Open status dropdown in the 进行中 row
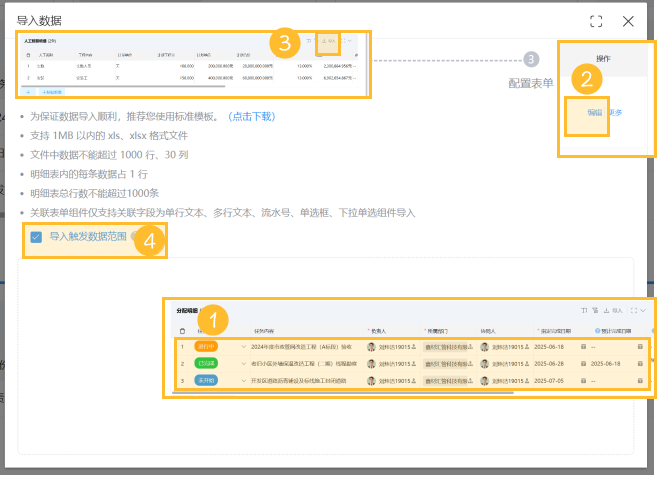This screenshot has width=657, height=480. point(243,347)
